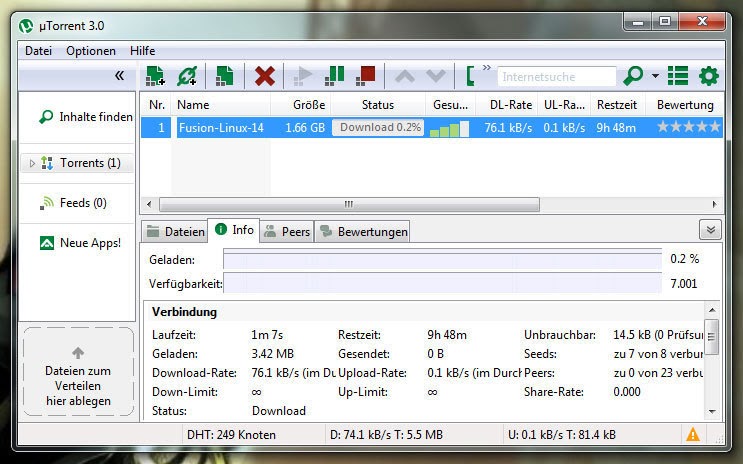Open the search engine dropdown arrow

pos(655,76)
